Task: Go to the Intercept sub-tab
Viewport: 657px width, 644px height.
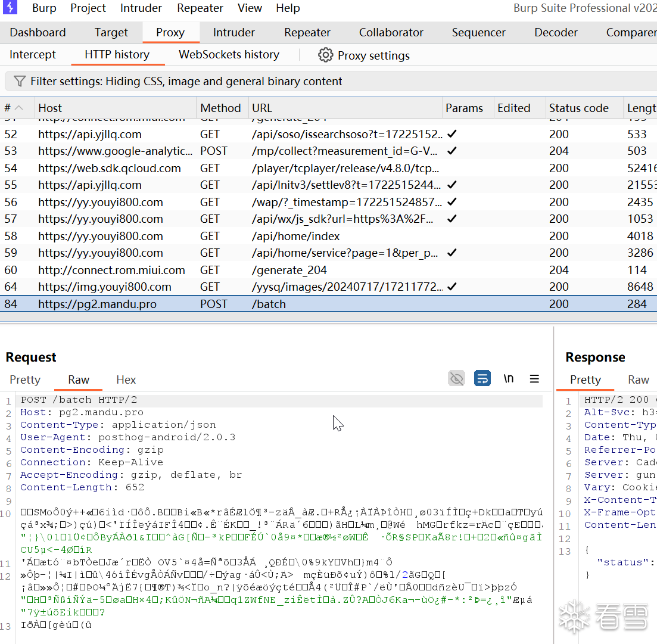Action: tap(33, 54)
